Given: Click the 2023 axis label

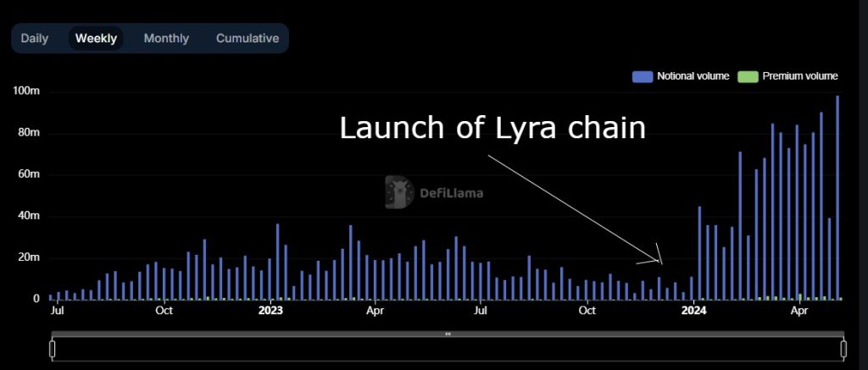Looking at the screenshot, I should pyautogui.click(x=270, y=311).
